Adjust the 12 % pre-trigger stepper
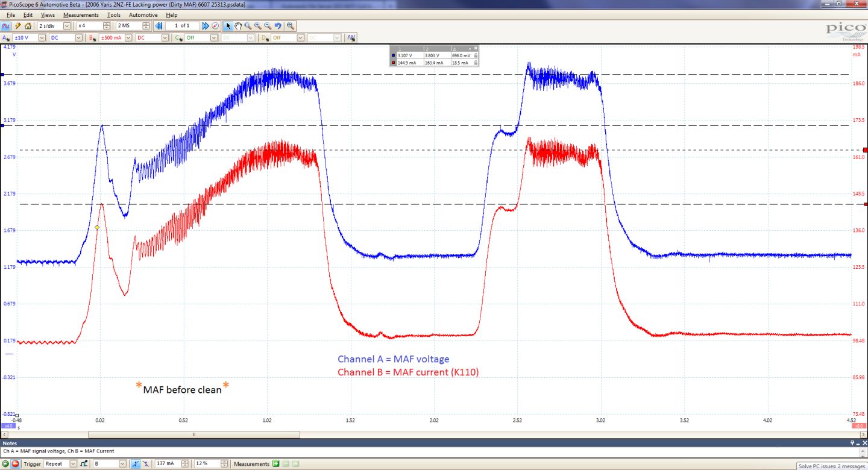The image size is (868, 470). pyautogui.click(x=224, y=464)
